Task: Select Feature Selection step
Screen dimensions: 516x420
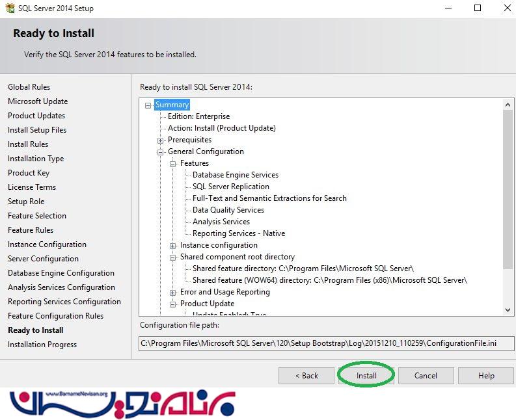Action: tap(37, 216)
